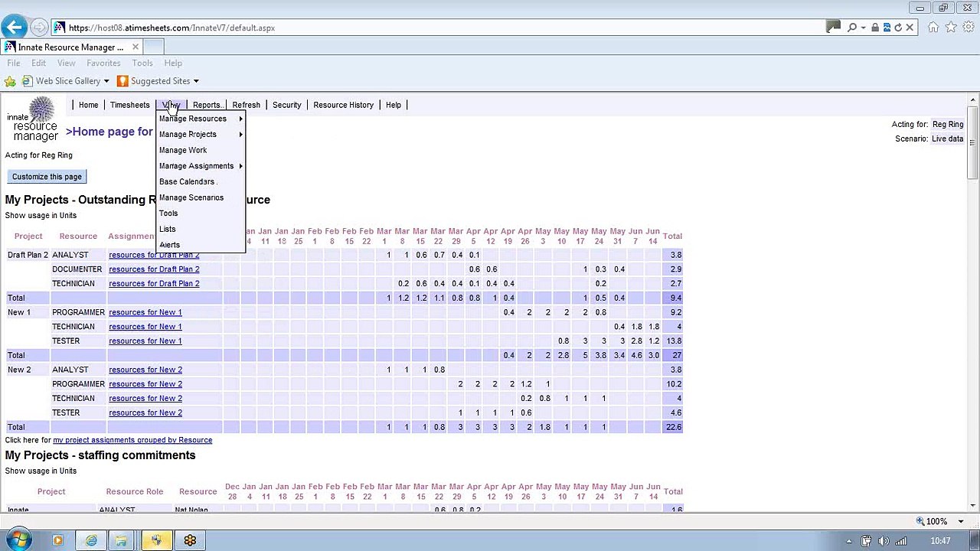This screenshot has height=551, width=980.
Task: Open the browser Favorites menu
Action: [103, 63]
